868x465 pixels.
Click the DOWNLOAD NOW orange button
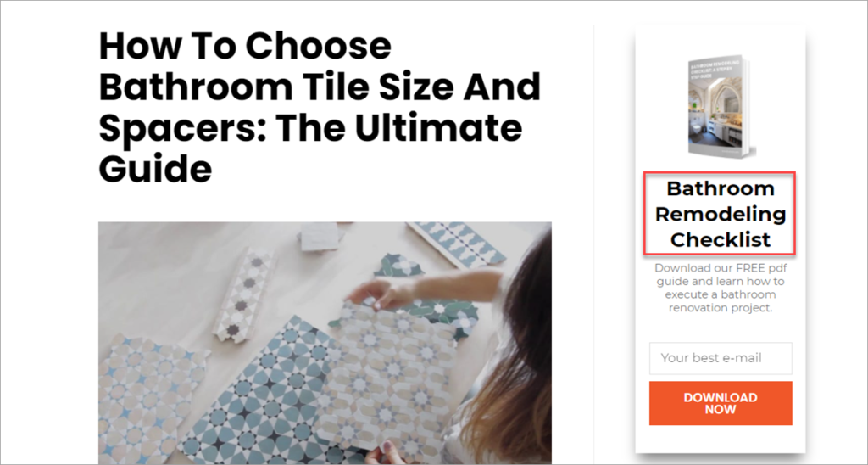(x=721, y=403)
